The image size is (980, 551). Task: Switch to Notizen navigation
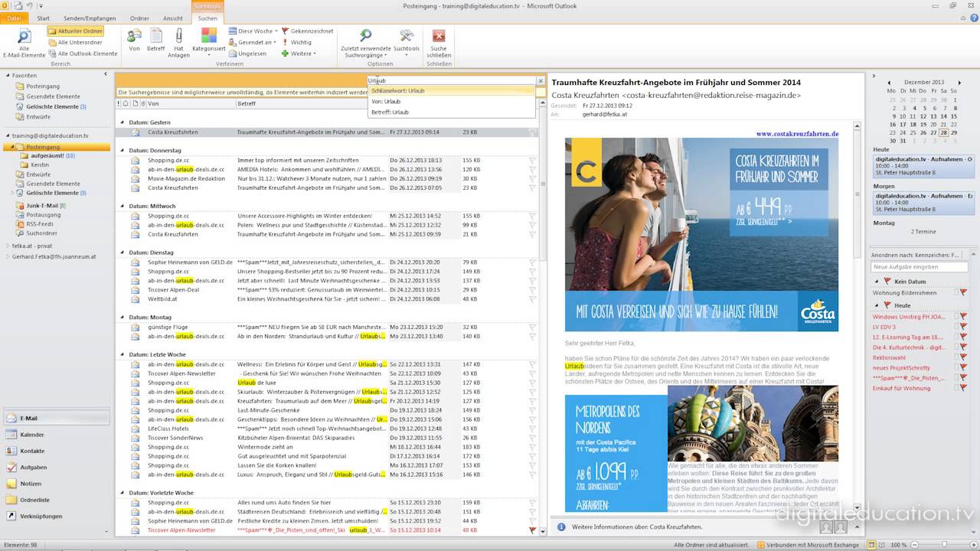[56, 484]
